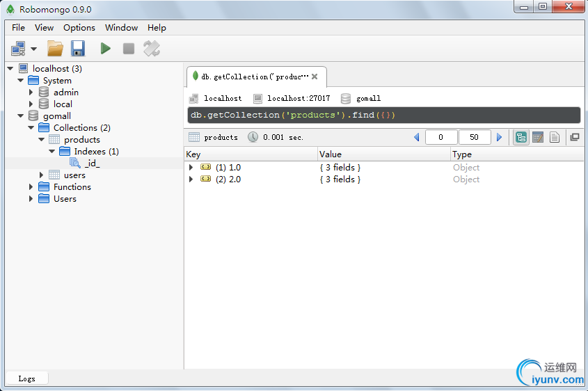Click the Save floppy disk icon
Image resolution: width=588 pixels, height=391 pixels.
point(78,49)
